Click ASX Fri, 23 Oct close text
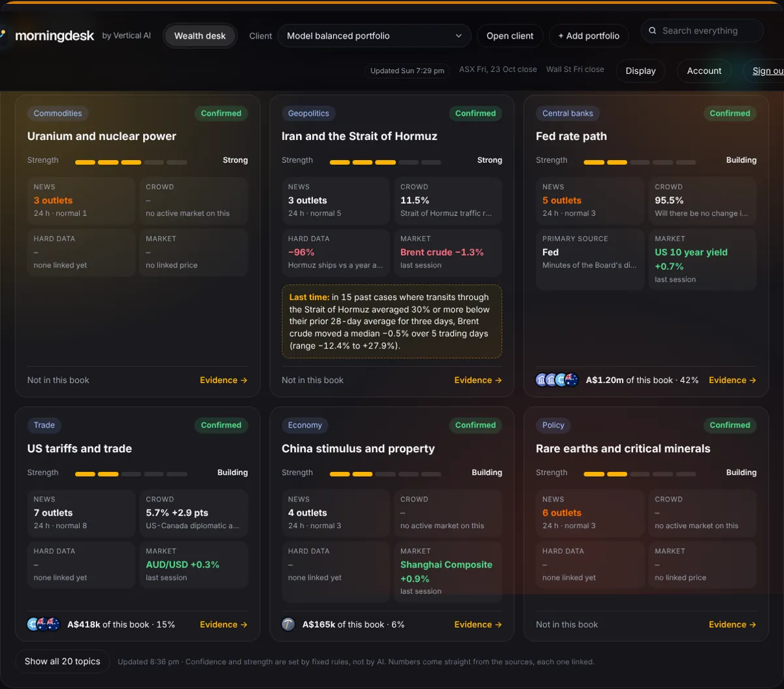The height and width of the screenshot is (689, 784). coord(498,69)
